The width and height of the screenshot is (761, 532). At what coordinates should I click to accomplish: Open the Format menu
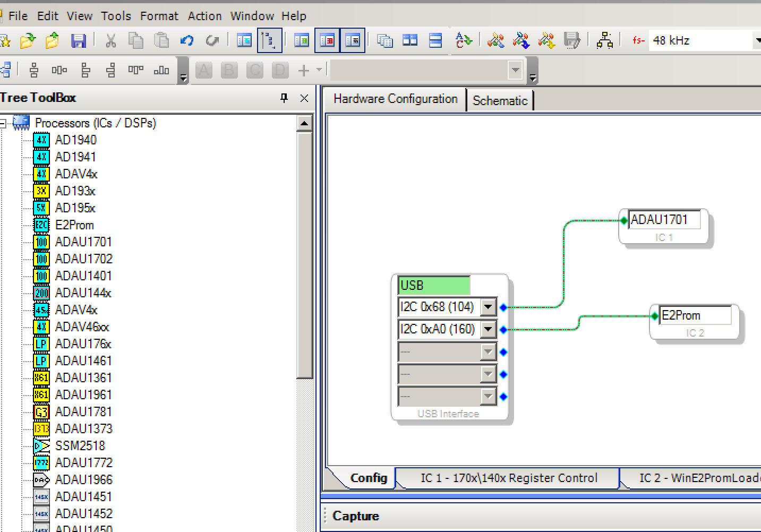click(x=159, y=16)
